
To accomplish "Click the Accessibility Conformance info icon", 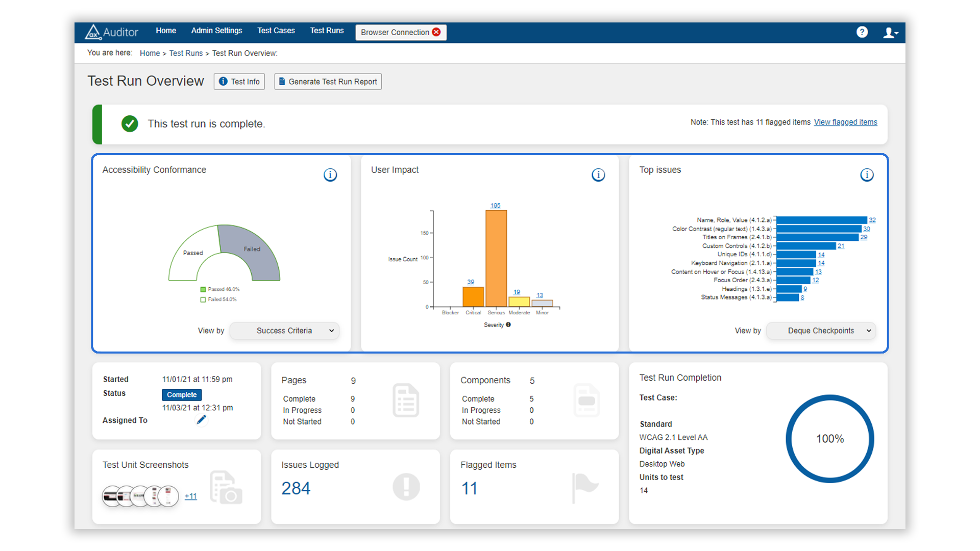I will tap(330, 175).
